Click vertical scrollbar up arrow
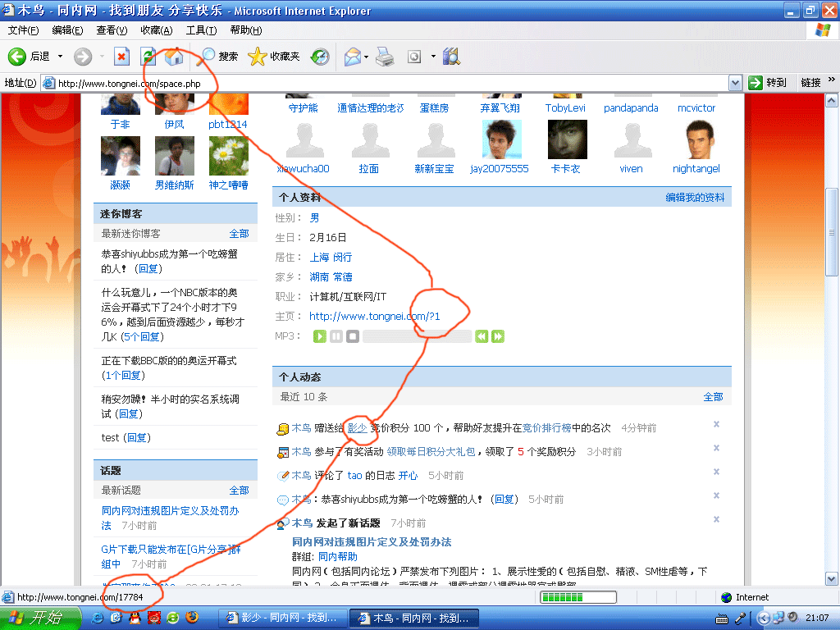 (x=832, y=100)
